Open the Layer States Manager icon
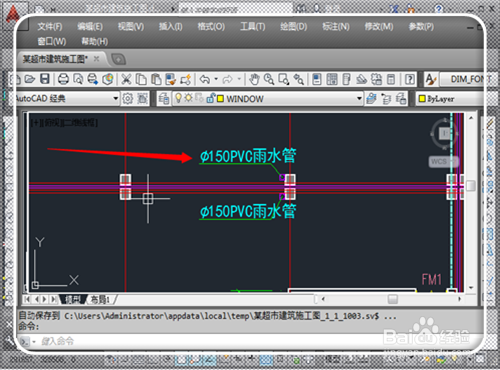500x370 pixels. tap(401, 99)
